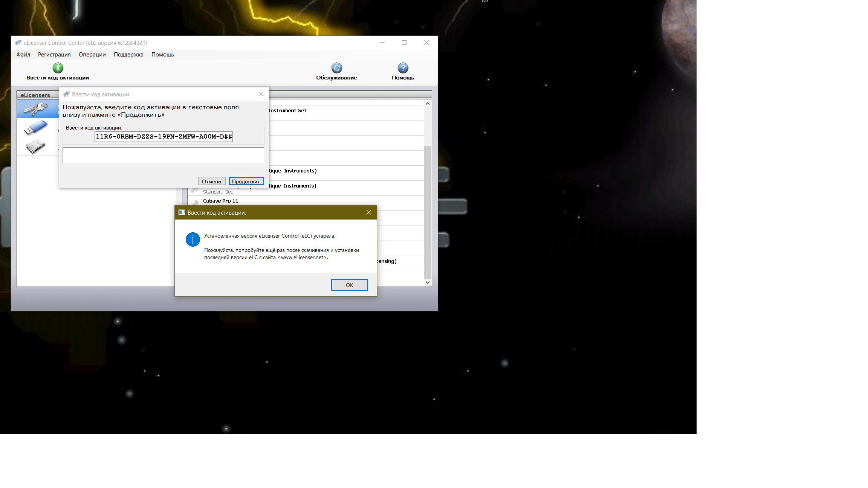This screenshot has width=868, height=488.
Task: Click the license list scrollbar down arrow
Action: (x=428, y=282)
